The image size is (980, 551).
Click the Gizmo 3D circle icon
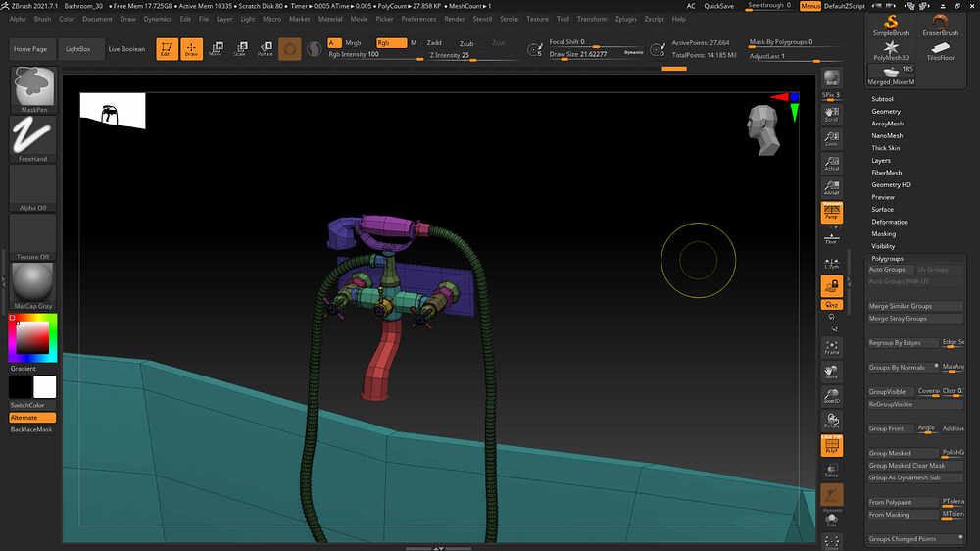click(x=290, y=49)
